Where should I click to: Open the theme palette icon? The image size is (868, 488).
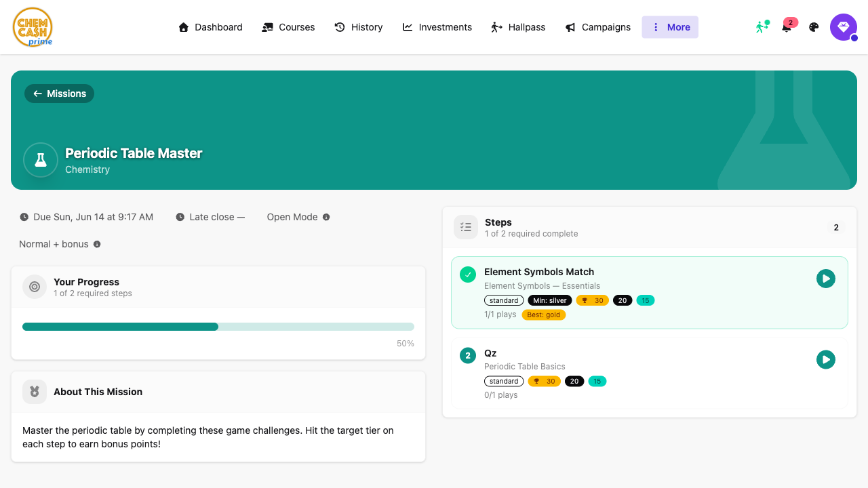(814, 27)
